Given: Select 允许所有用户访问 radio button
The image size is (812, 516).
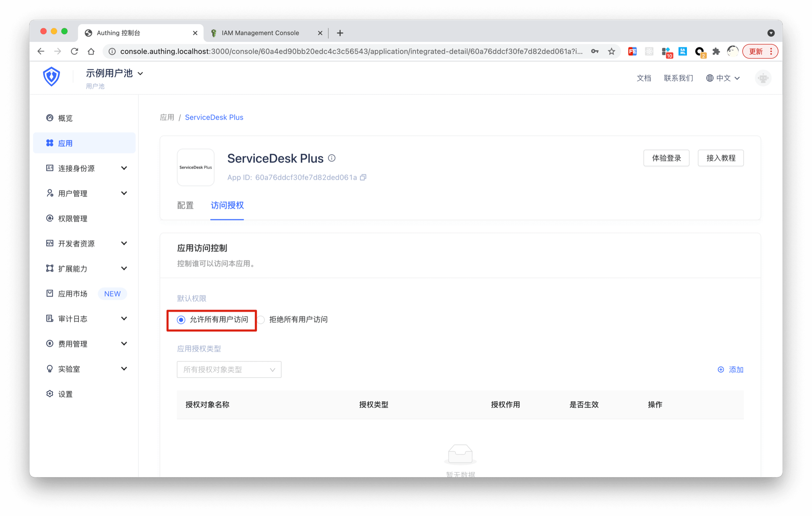Looking at the screenshot, I should pyautogui.click(x=181, y=320).
